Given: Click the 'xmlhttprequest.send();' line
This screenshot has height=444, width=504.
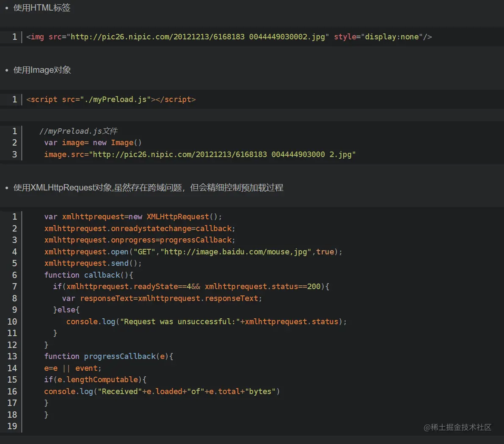Looking at the screenshot, I should 93,263.
